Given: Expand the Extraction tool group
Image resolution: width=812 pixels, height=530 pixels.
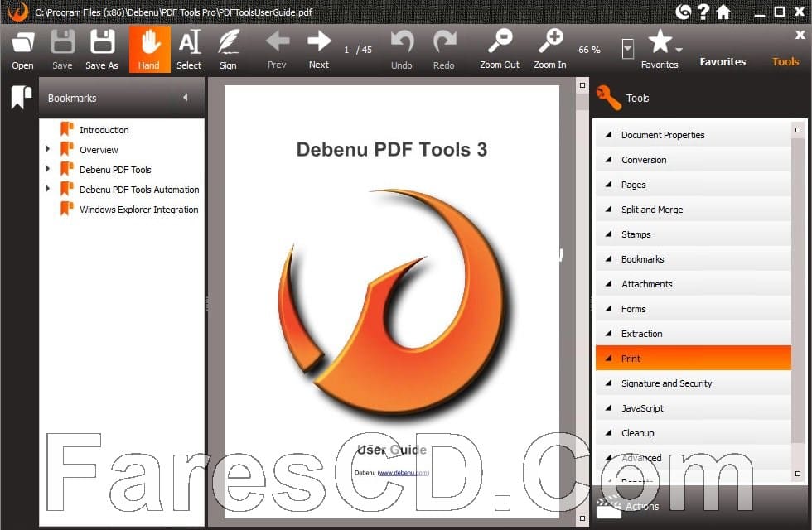Looking at the screenshot, I should click(609, 333).
